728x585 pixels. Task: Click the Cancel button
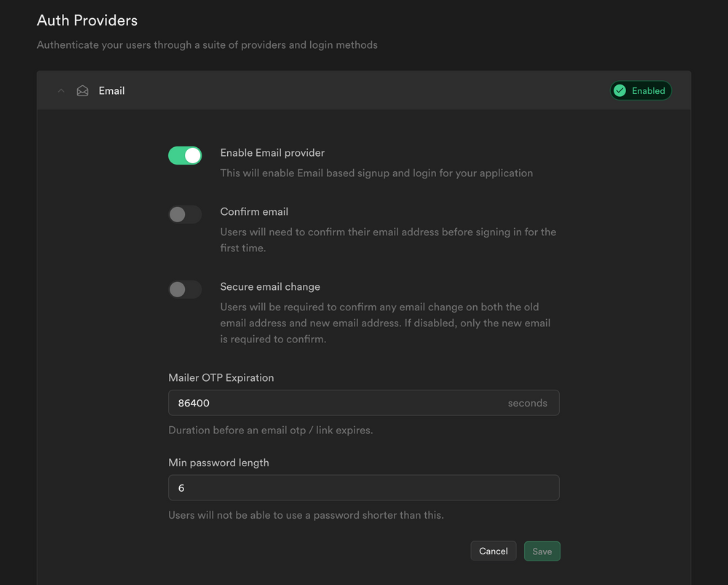point(493,551)
